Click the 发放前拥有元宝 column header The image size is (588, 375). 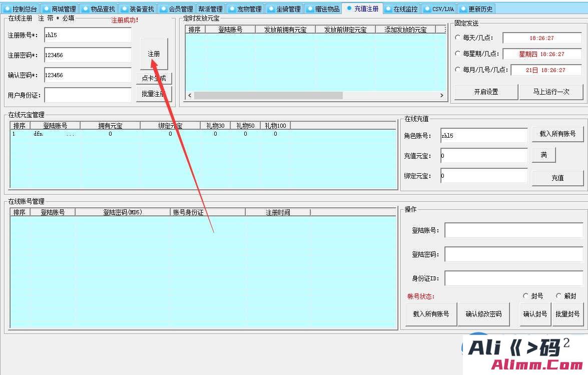(285, 30)
